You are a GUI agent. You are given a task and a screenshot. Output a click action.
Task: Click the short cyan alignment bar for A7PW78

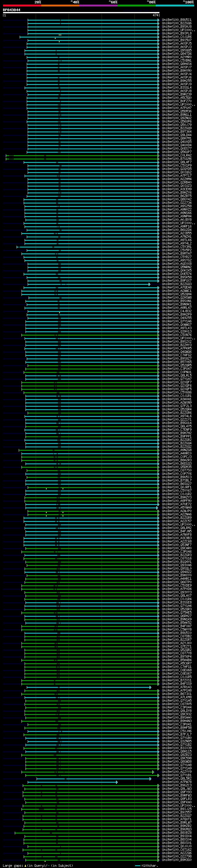click(x=72, y=782)
